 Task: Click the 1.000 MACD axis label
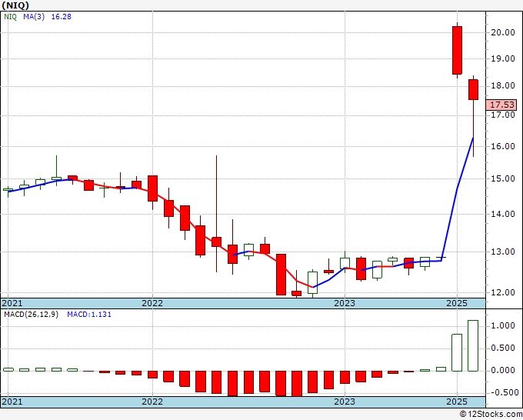(503, 326)
